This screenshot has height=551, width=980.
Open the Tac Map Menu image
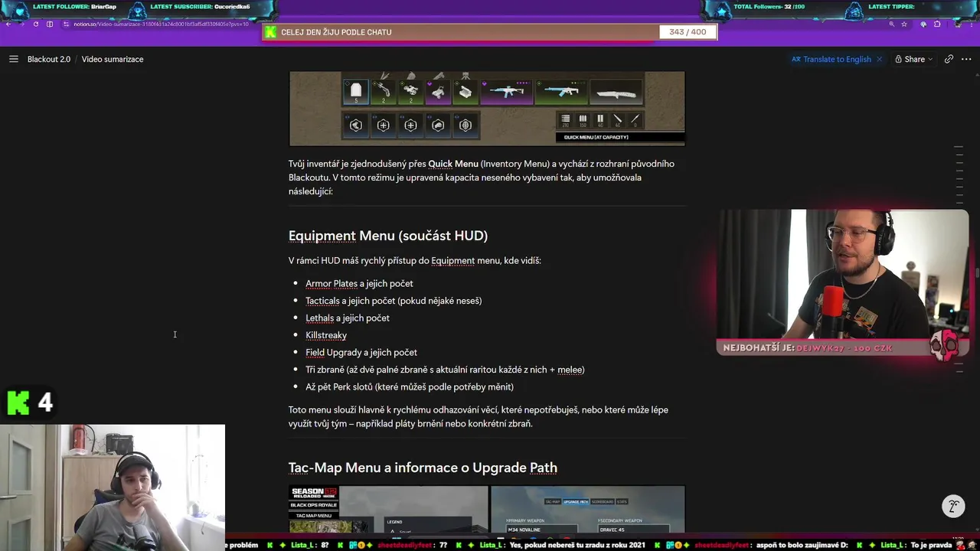388,510
